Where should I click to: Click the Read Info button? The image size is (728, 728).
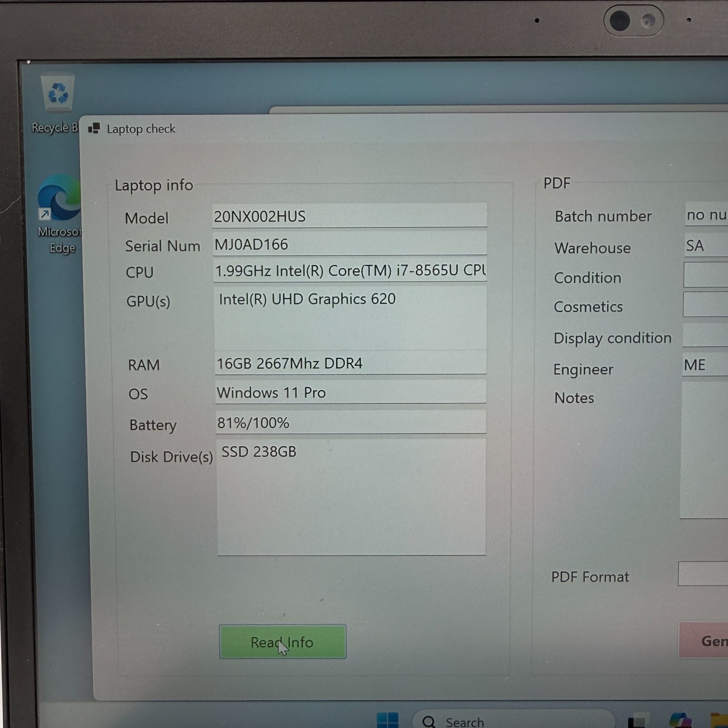283,642
